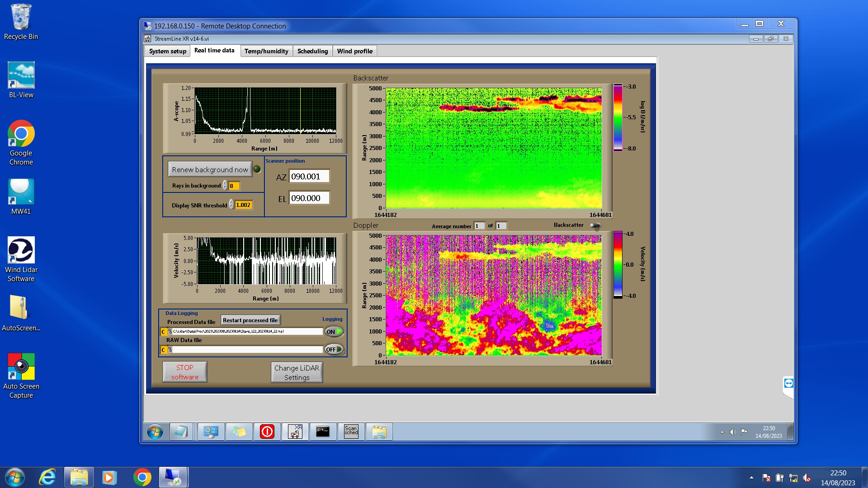Toggle RAW data file logging OFF switch
868x488 pixels.
click(334, 349)
